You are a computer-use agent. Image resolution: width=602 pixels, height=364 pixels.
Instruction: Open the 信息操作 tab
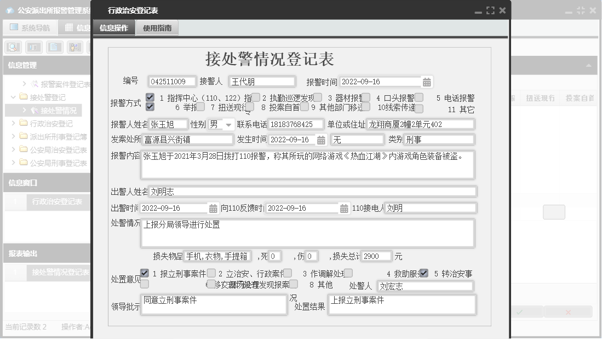click(x=114, y=27)
